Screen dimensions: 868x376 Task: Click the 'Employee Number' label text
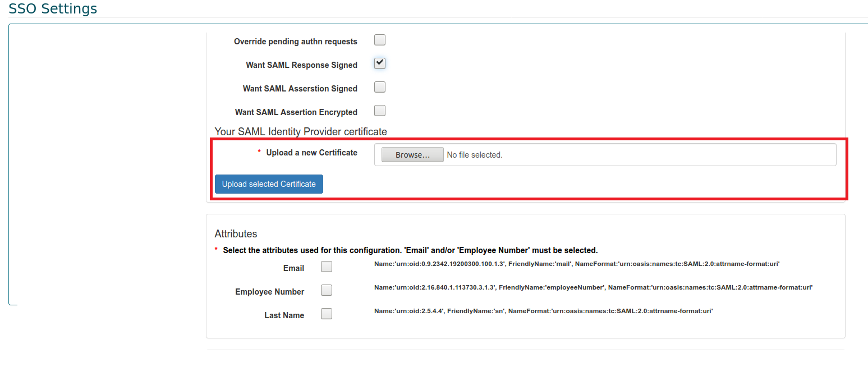pyautogui.click(x=269, y=292)
